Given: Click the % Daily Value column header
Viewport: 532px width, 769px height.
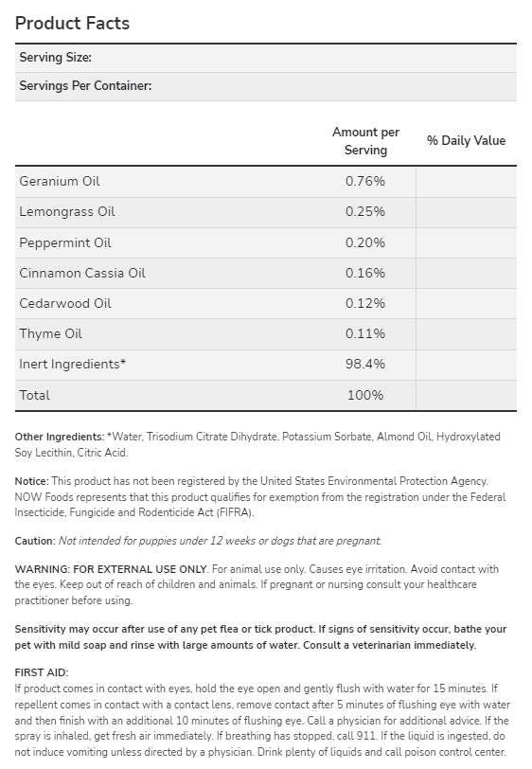Looking at the screenshot, I should (x=466, y=141).
